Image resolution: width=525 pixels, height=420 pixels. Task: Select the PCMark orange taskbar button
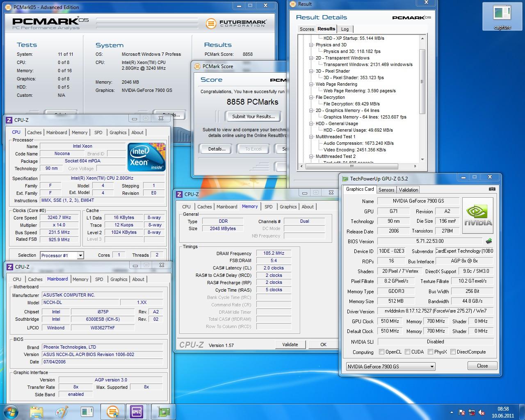coord(112,411)
